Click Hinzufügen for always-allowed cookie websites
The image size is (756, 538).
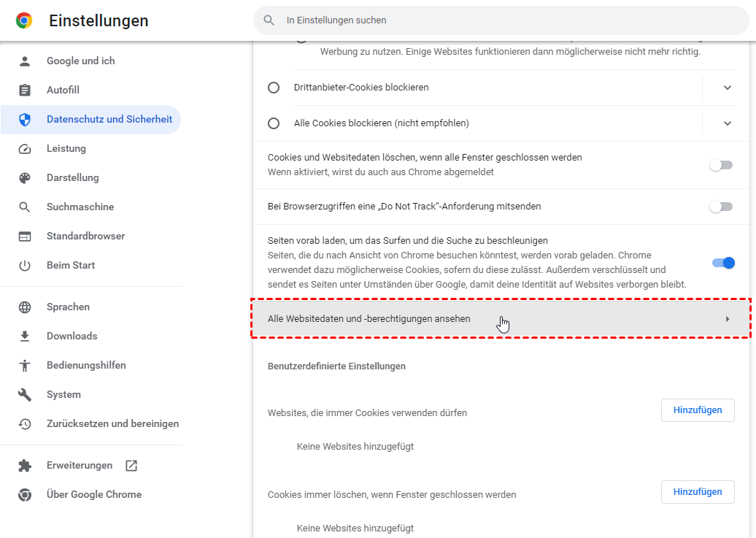pos(698,410)
